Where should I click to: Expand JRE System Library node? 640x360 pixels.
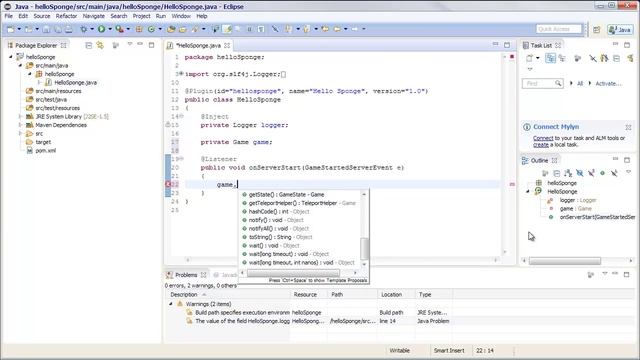(x=20, y=116)
